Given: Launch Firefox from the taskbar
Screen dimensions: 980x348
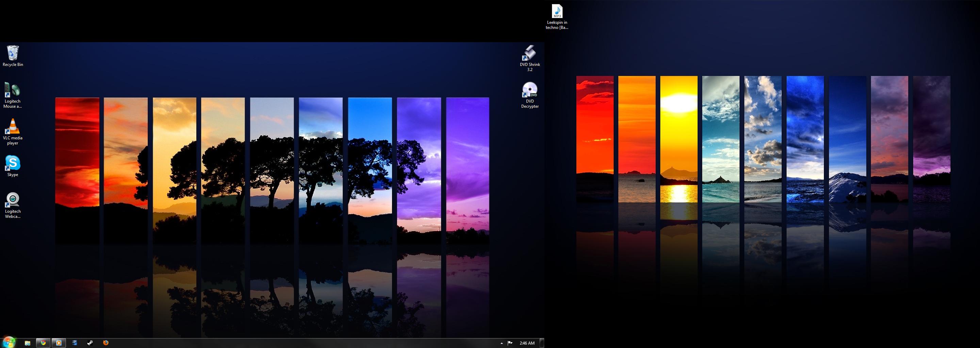Looking at the screenshot, I should coord(106,343).
